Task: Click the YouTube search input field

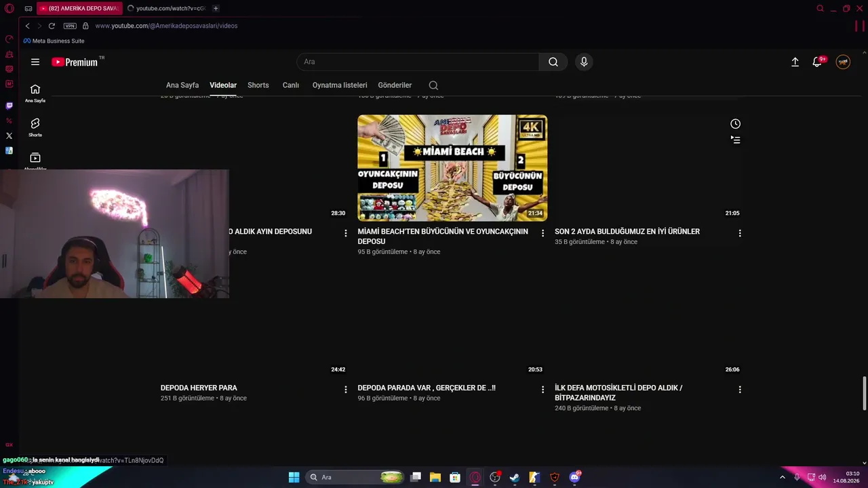Action: coord(418,62)
